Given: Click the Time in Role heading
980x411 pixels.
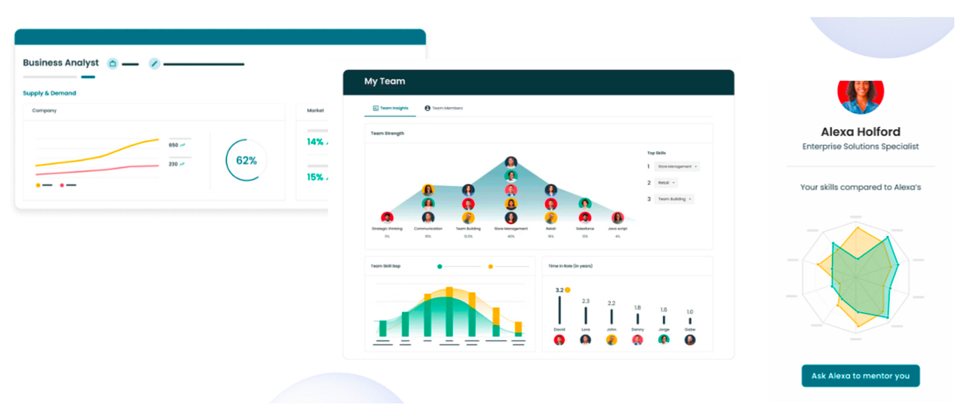Looking at the screenshot, I should [x=570, y=266].
